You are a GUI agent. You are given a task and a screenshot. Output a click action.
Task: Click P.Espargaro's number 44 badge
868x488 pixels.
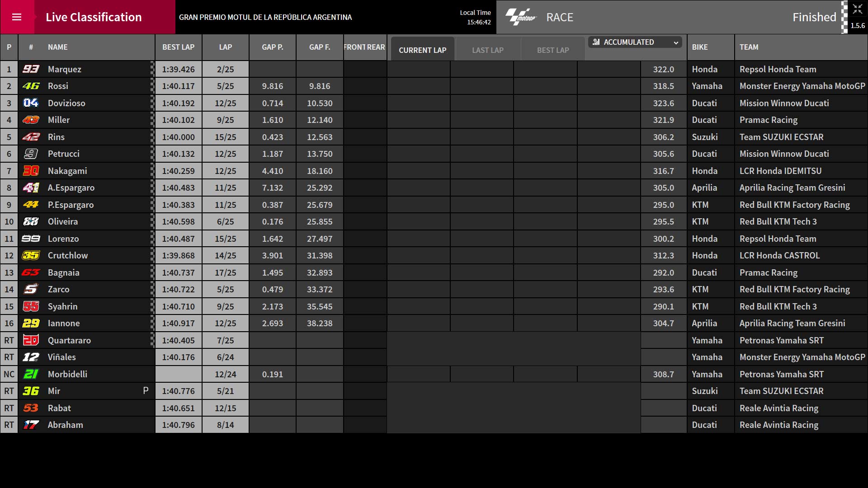[31, 205]
